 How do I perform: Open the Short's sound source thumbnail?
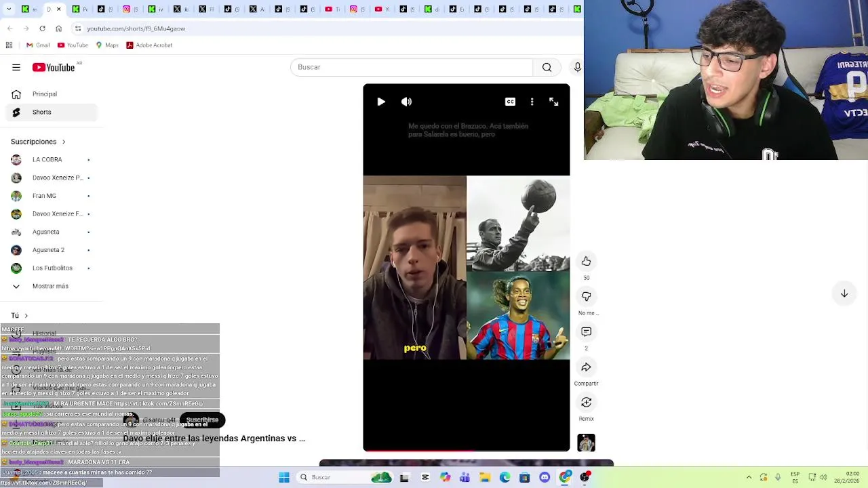[587, 443]
